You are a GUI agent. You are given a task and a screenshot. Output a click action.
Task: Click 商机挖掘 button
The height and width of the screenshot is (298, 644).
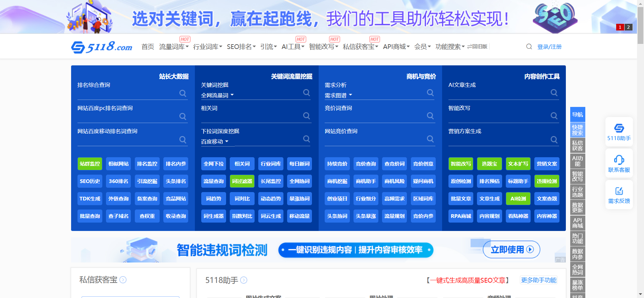337,181
